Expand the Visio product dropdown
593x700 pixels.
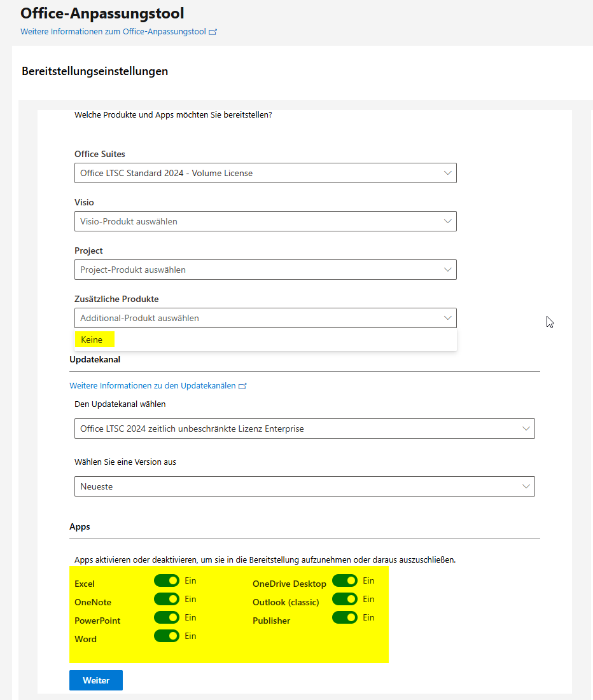pos(265,221)
